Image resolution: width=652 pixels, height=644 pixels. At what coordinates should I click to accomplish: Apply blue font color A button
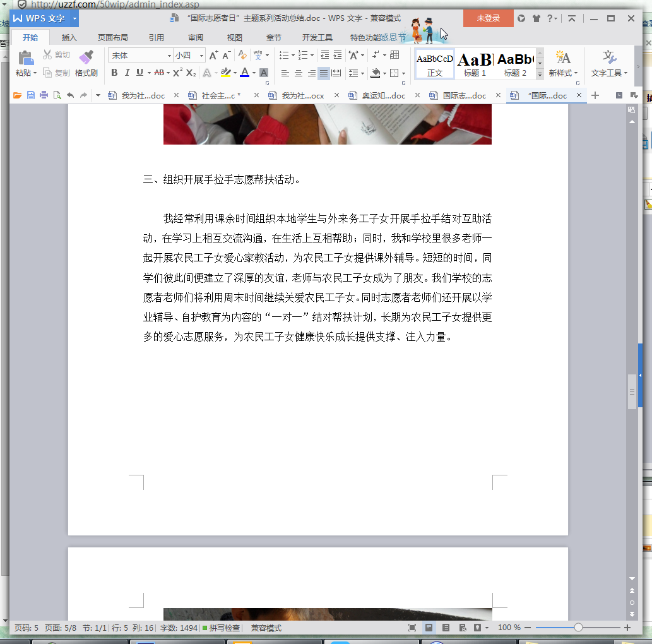(x=245, y=73)
